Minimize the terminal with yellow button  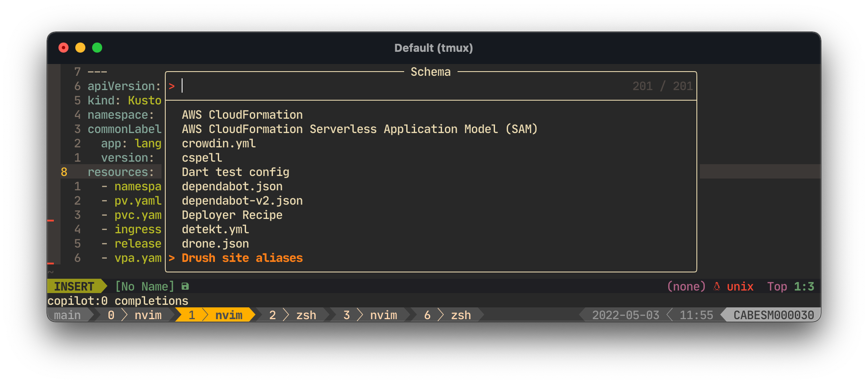click(x=80, y=48)
